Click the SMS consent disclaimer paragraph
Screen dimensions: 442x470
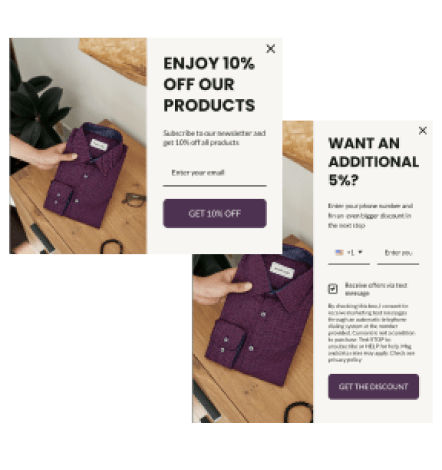(x=371, y=333)
